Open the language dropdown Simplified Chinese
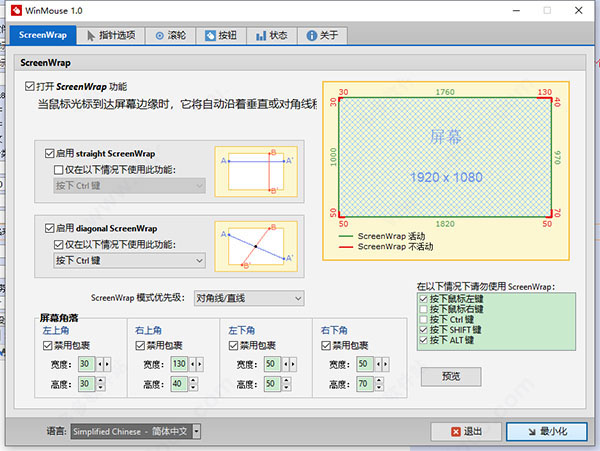Image resolution: width=600 pixels, height=451 pixels. click(135, 431)
